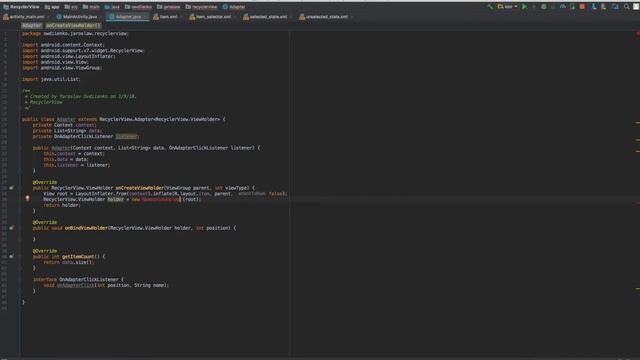Click the getItemCount method name
This screenshot has width=640, height=360.
78,256
